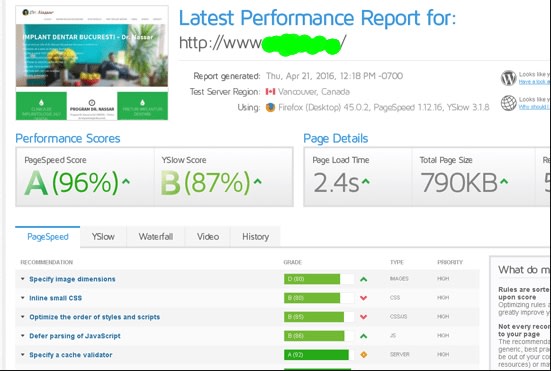Image resolution: width=551 pixels, height=371 pixels.
Task: Open the link beside the globe icon
Action: (534, 107)
